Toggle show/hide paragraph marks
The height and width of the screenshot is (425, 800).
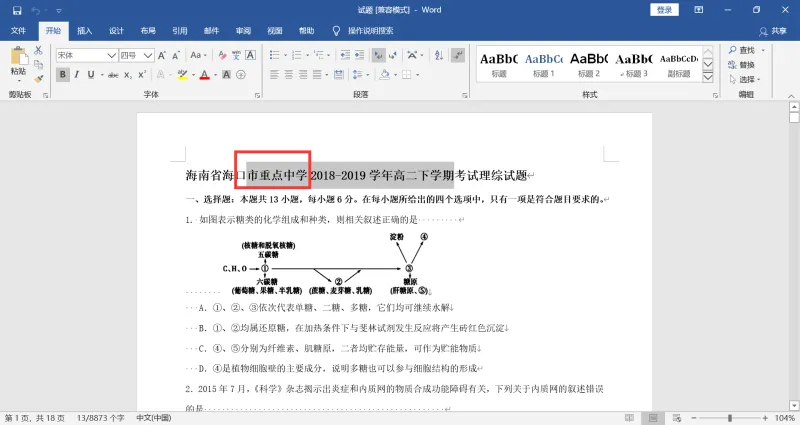[x=458, y=55]
